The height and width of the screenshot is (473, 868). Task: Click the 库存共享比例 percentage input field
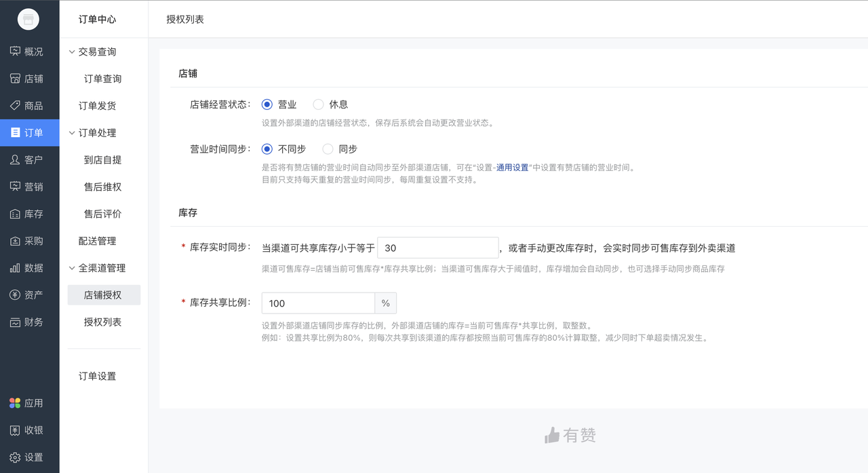click(x=318, y=303)
